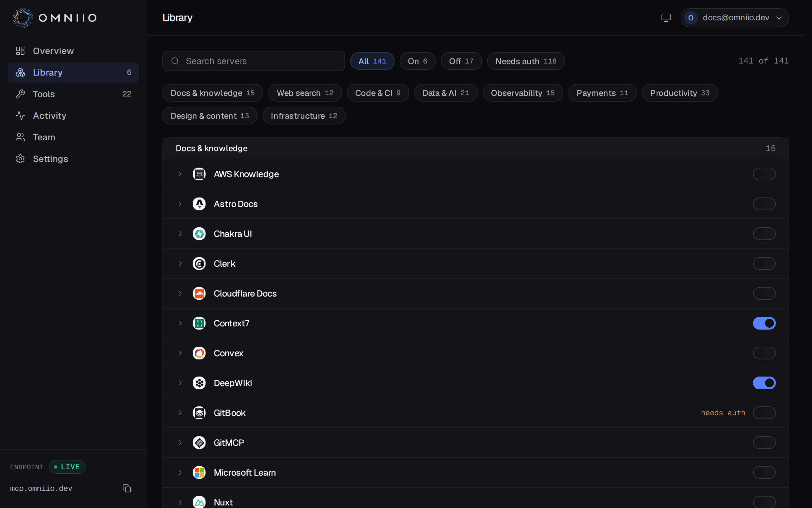Turn on the Convex toggle
Image resolution: width=812 pixels, height=508 pixels.
tap(764, 353)
